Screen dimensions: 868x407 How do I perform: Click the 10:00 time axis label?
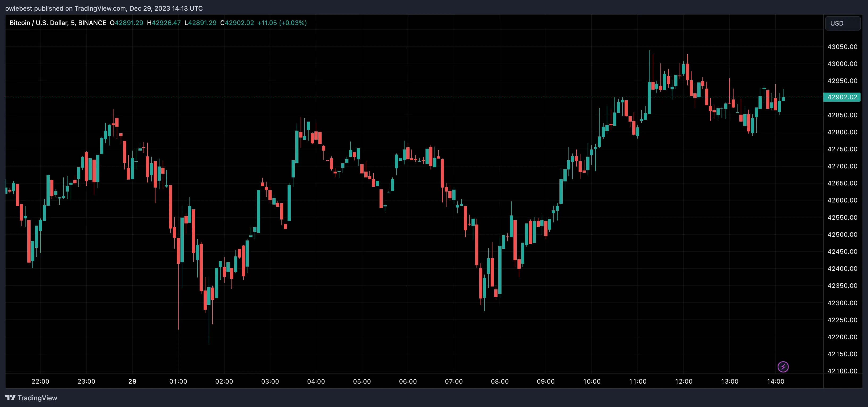592,381
